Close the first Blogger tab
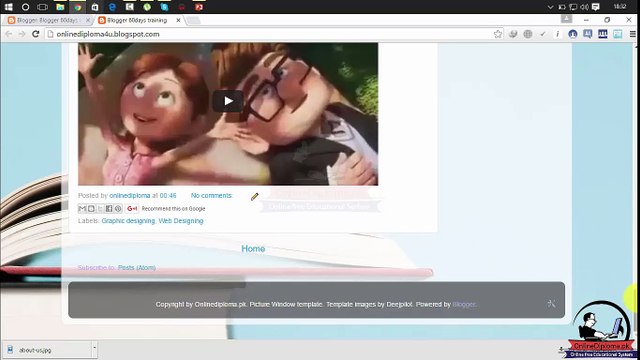 pos(87,20)
